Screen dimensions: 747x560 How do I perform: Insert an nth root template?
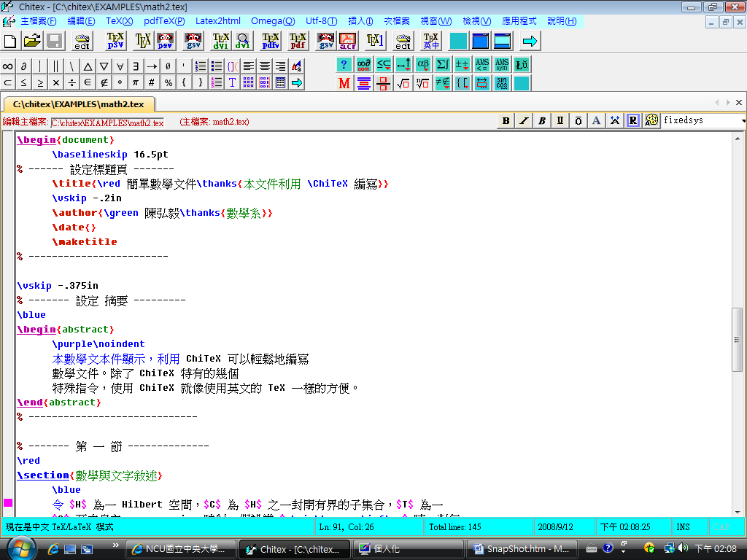422,83
